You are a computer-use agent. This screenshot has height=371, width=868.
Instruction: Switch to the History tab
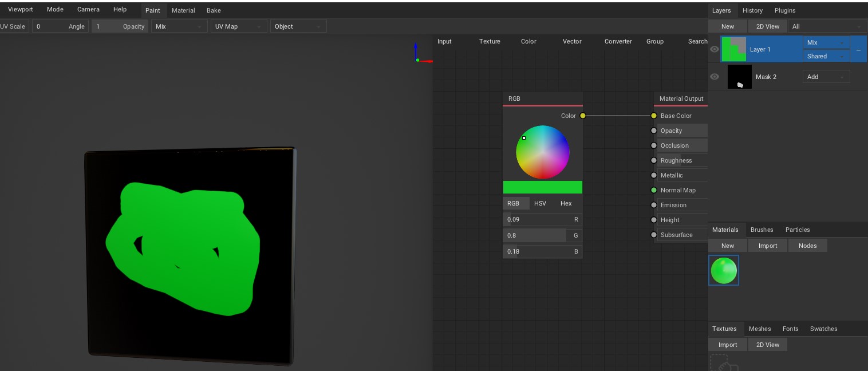(752, 10)
